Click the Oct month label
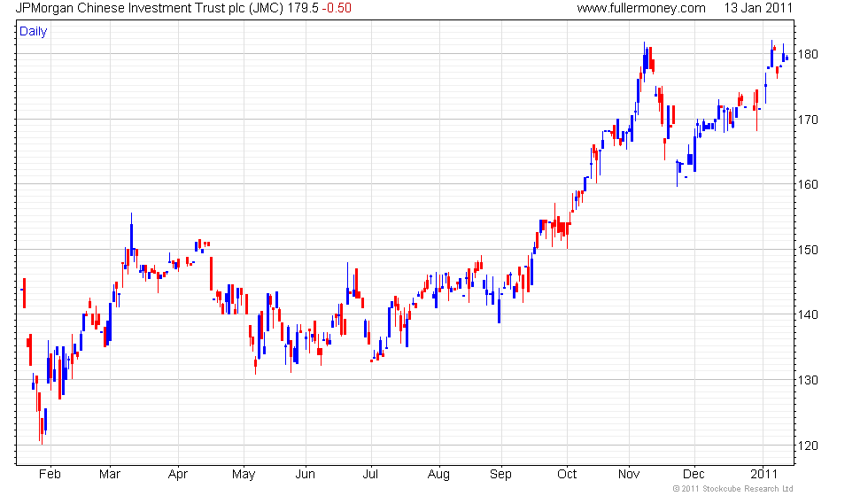 [567, 475]
